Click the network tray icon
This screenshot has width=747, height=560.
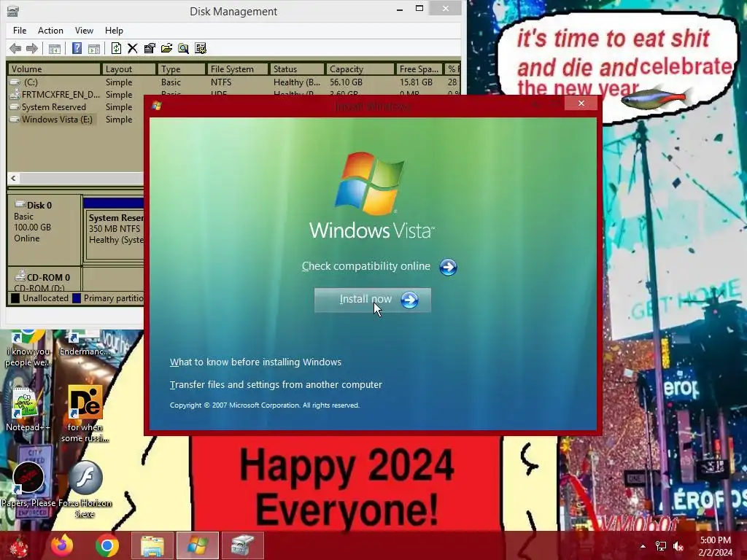pyautogui.click(x=661, y=546)
